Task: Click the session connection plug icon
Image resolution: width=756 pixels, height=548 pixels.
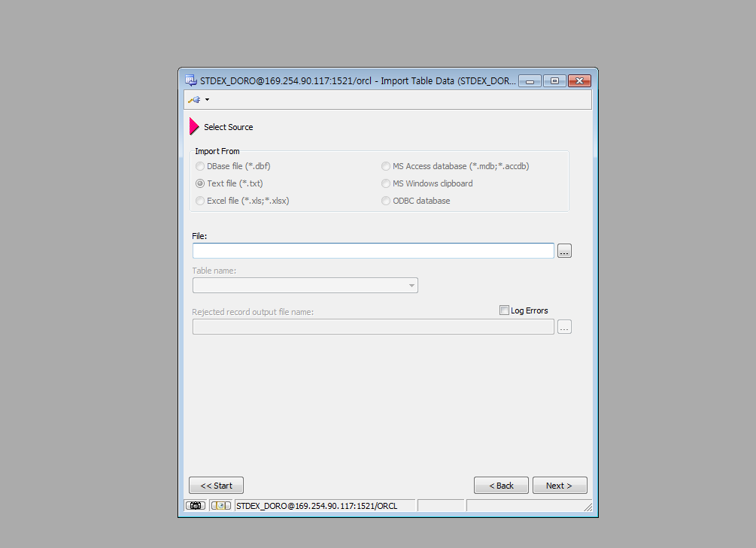Action: point(194,99)
